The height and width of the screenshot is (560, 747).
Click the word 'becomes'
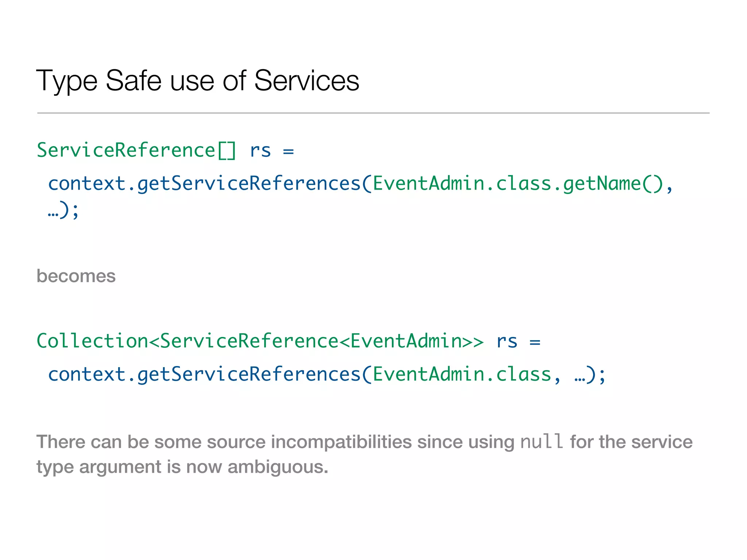click(x=76, y=276)
